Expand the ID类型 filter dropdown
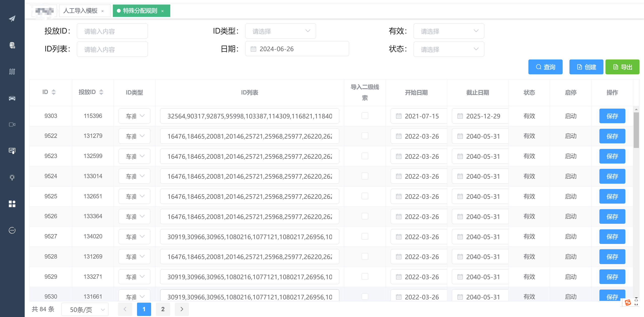This screenshot has height=317, width=644. [281, 31]
